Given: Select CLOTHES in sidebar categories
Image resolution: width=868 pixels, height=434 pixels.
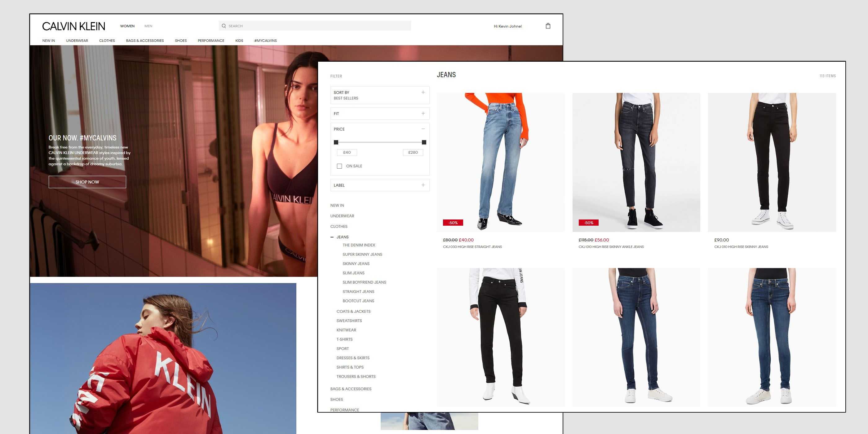Looking at the screenshot, I should point(339,226).
